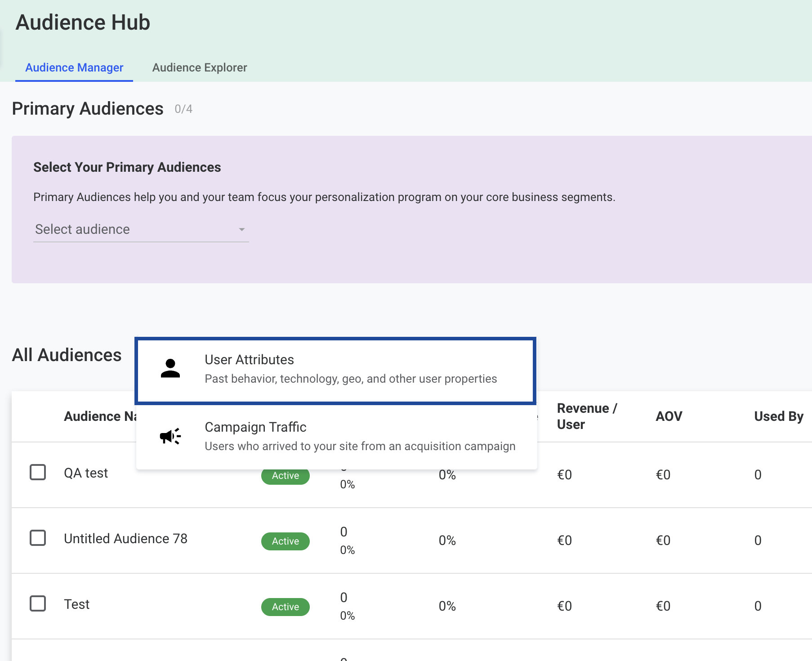The image size is (812, 661).
Task: Click the person icon beside User Attributes
Action: point(170,369)
